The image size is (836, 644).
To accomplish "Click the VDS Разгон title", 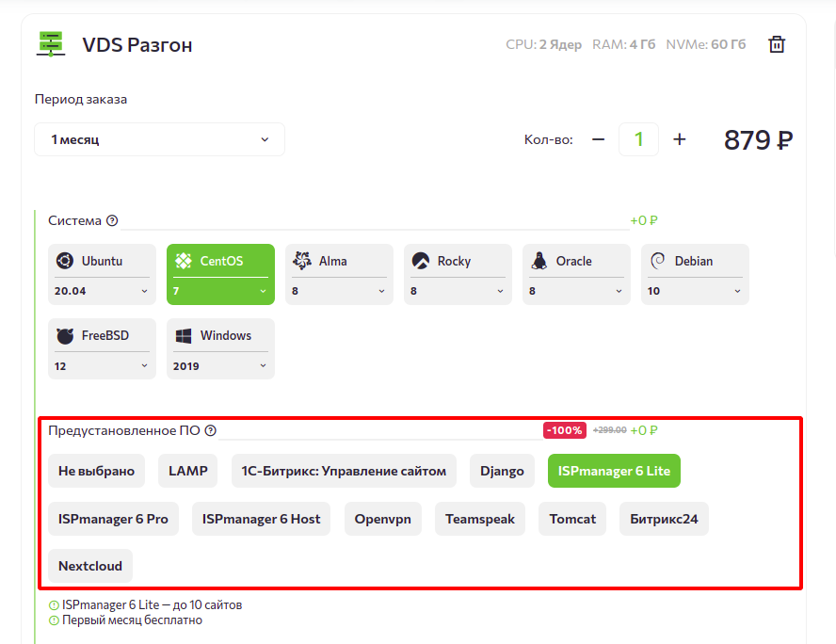I will pyautogui.click(x=137, y=45).
